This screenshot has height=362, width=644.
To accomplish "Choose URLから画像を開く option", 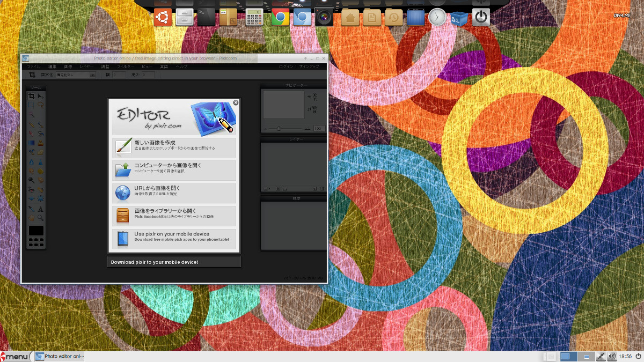I will tap(174, 193).
